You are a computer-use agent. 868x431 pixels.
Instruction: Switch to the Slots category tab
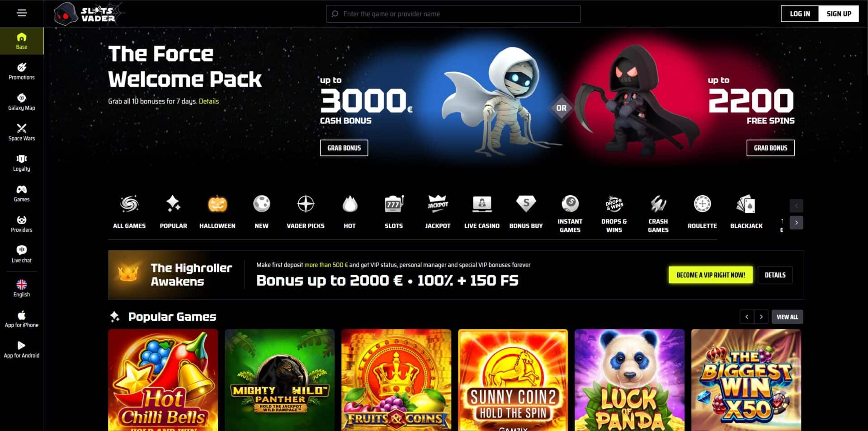click(394, 212)
